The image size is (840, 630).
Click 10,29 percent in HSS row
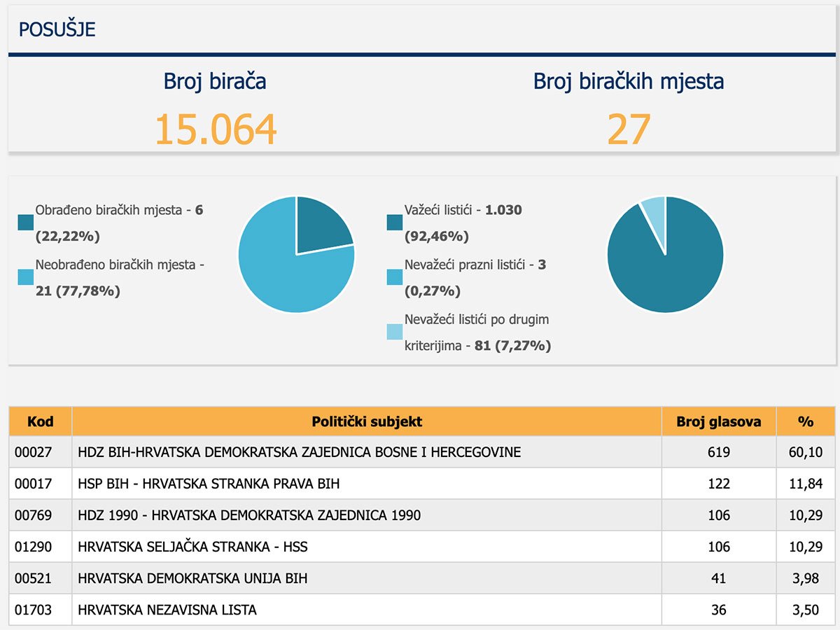pos(806,547)
